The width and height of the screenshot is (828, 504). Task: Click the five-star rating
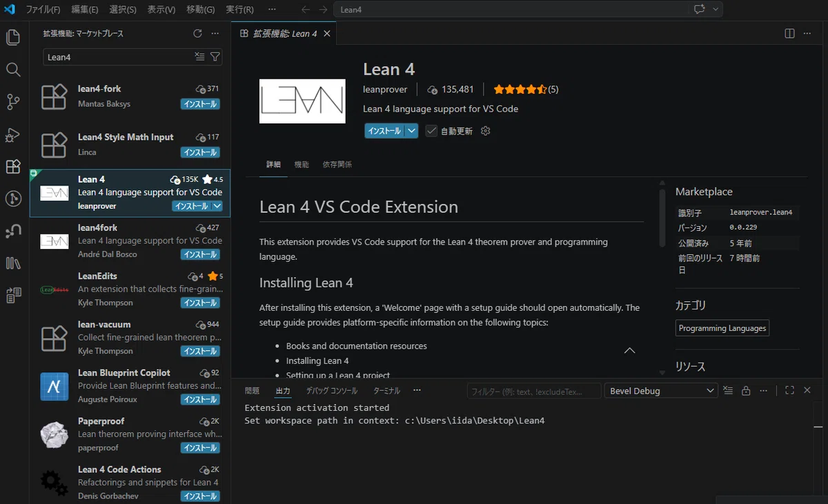tap(526, 90)
